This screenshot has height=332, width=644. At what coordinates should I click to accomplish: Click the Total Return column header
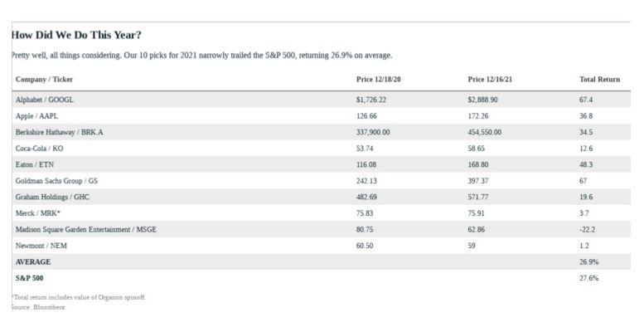click(x=599, y=80)
